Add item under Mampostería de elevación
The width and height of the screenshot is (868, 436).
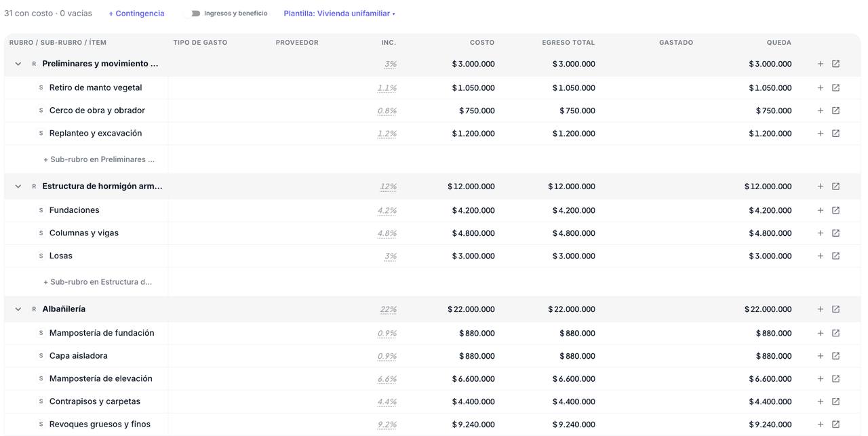820,379
